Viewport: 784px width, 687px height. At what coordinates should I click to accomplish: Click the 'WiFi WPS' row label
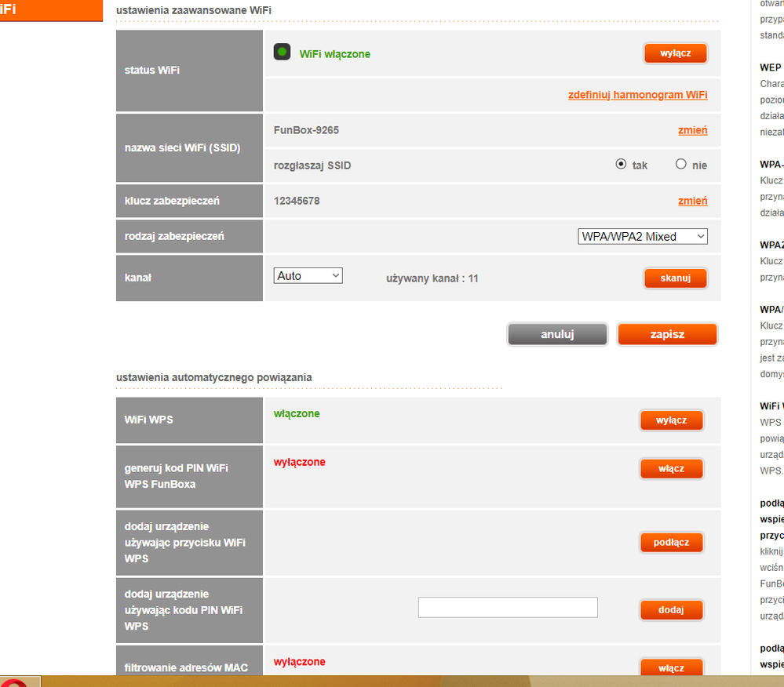148,420
